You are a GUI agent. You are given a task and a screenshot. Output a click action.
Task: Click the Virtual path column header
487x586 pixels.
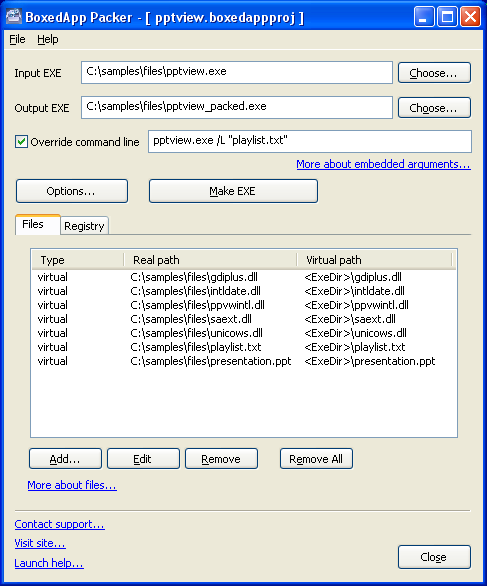(x=375, y=260)
